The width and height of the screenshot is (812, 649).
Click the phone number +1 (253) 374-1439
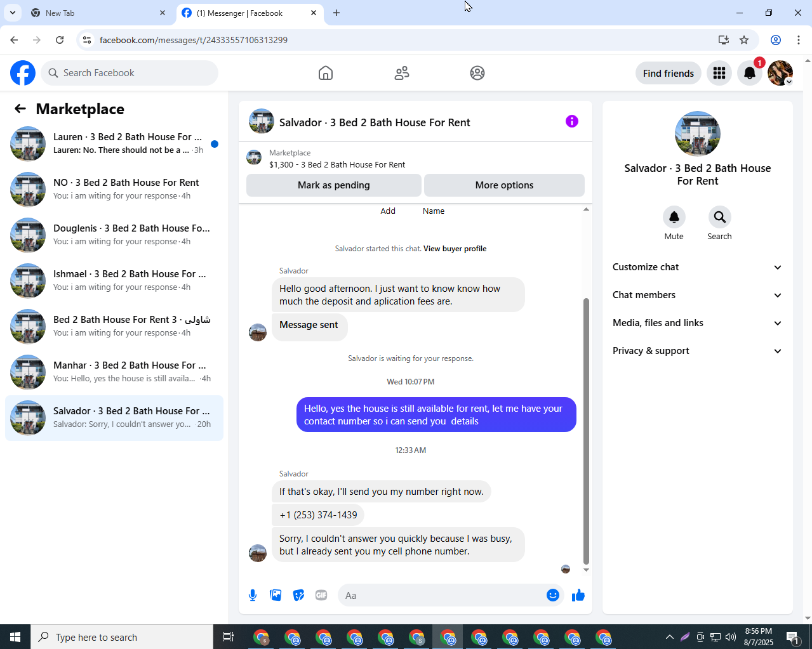(x=318, y=515)
